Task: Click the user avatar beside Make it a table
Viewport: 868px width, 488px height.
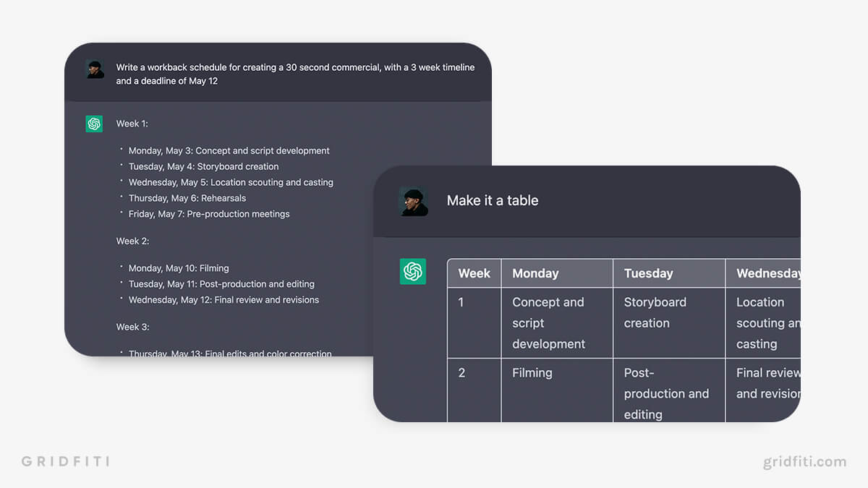Action: [414, 202]
